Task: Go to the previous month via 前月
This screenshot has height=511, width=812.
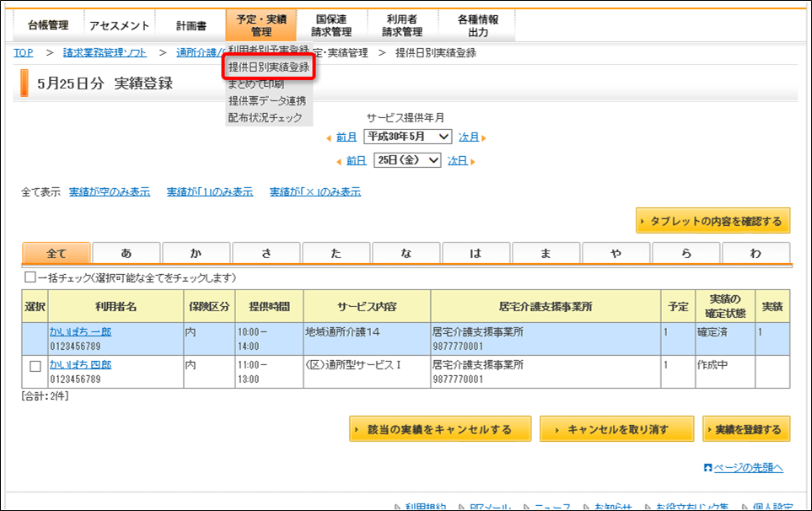Action: click(x=347, y=137)
